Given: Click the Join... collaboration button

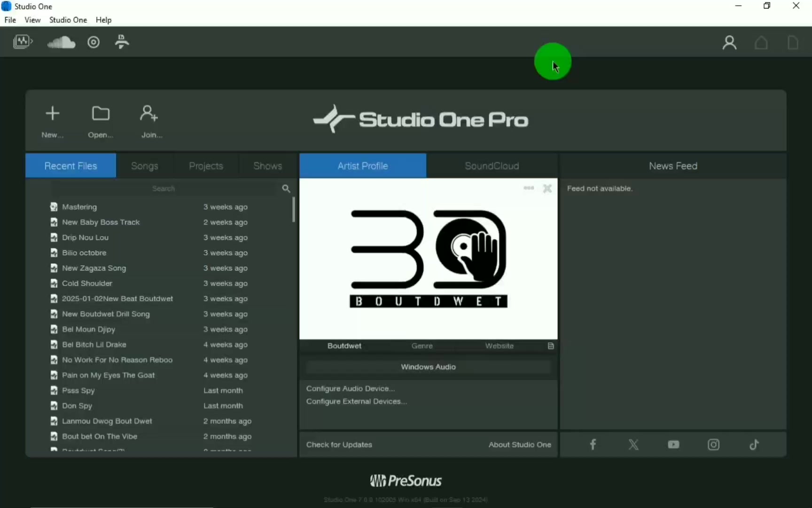Looking at the screenshot, I should click(151, 122).
